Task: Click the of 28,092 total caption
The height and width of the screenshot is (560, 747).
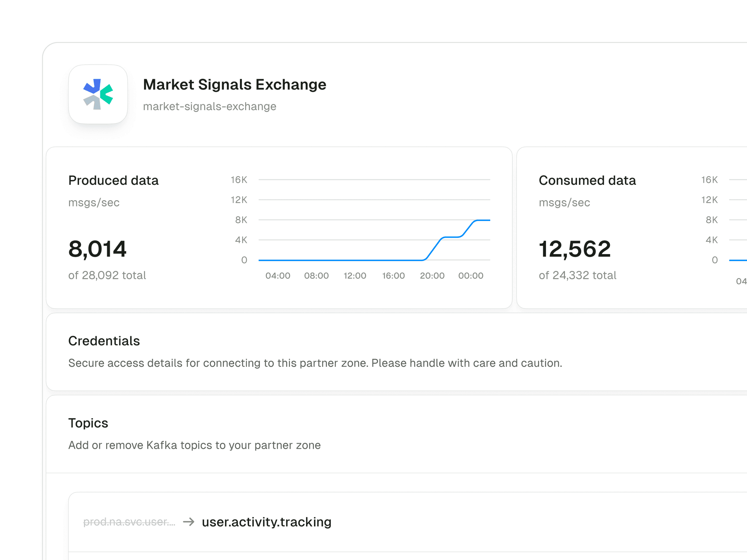Action: (107, 275)
